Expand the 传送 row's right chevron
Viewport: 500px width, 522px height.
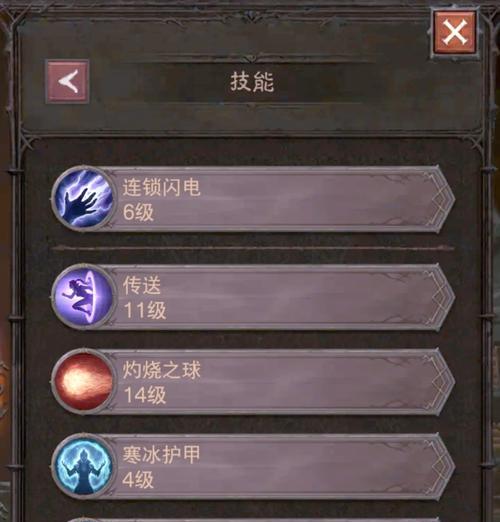pos(442,297)
